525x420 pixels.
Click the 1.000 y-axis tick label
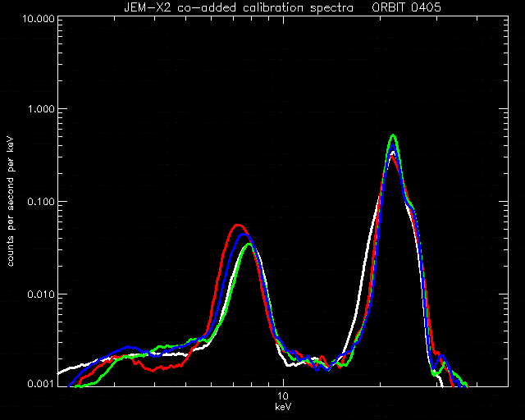tap(41, 109)
